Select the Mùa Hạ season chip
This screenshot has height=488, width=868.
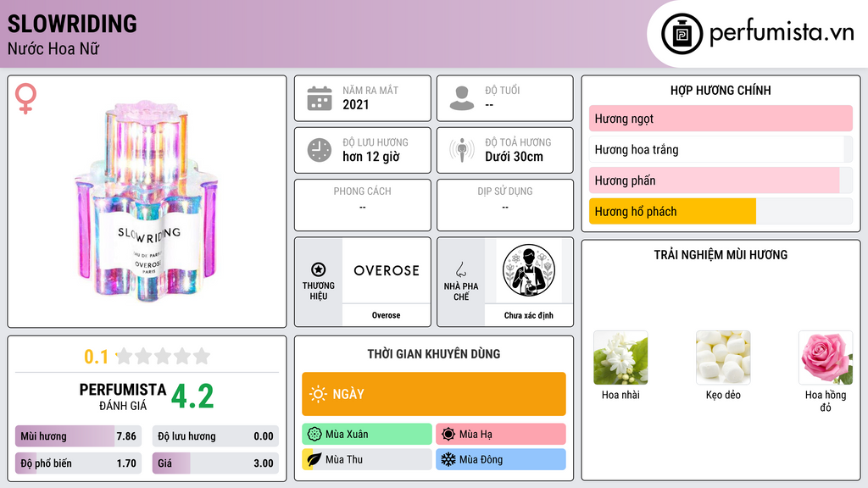coord(501,435)
